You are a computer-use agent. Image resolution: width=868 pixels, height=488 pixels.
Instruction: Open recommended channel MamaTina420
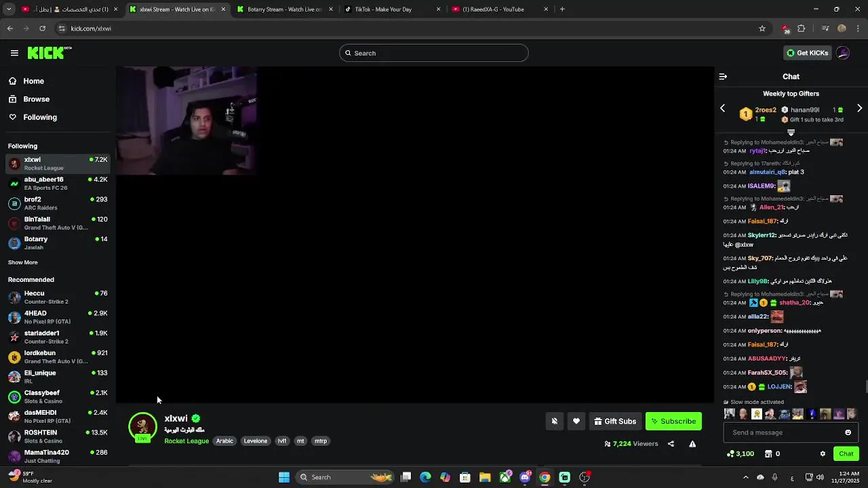58,456
